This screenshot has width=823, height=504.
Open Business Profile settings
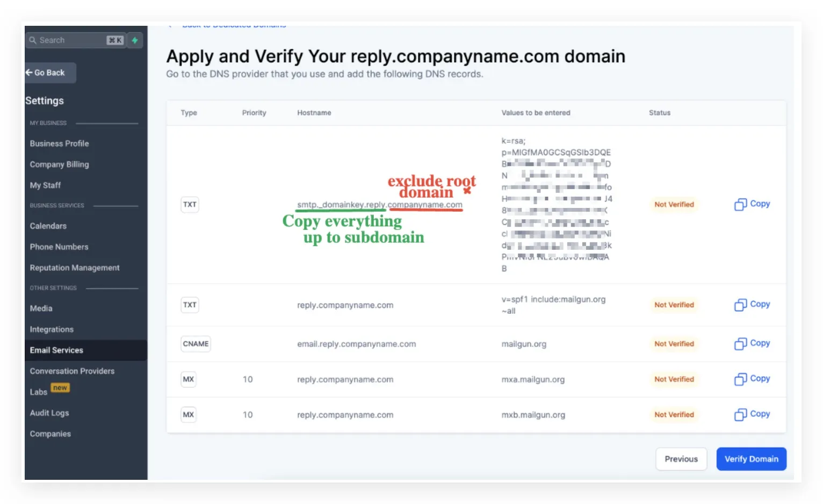(x=60, y=143)
